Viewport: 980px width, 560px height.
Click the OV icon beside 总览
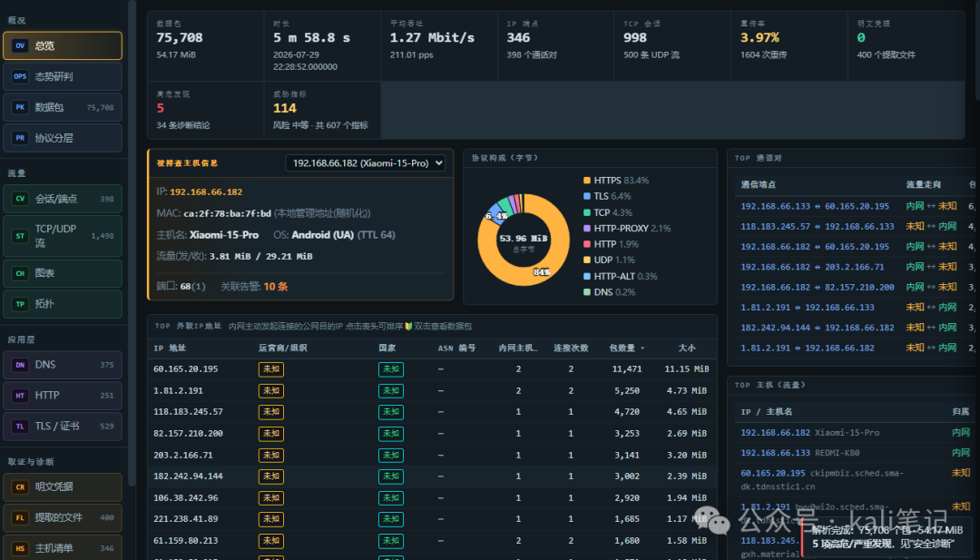[x=20, y=45]
